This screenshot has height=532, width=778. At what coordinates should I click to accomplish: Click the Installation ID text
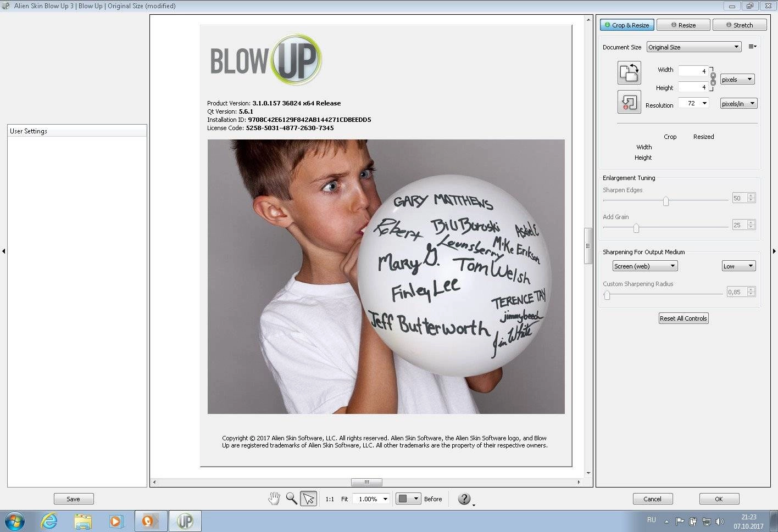point(289,119)
